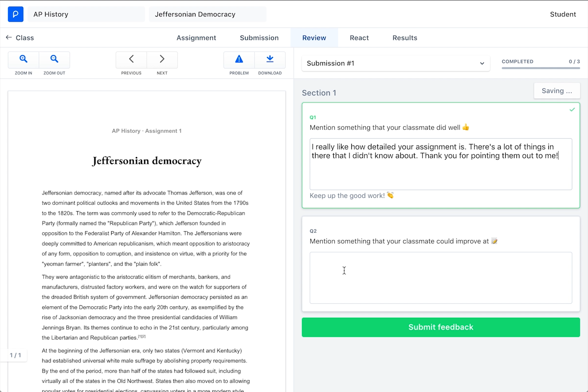
Task: Click the Saving status button
Action: click(x=557, y=91)
